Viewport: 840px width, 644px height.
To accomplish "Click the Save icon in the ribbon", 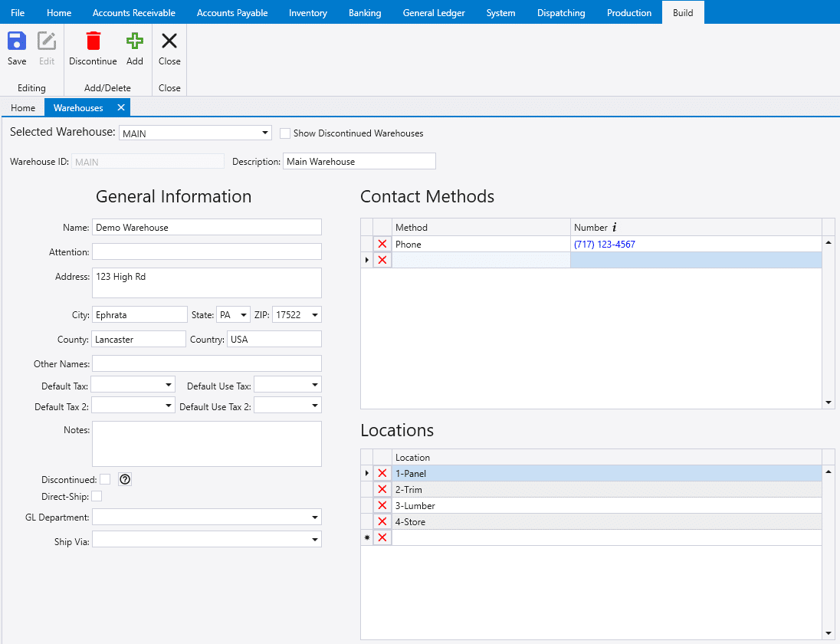I will tap(17, 42).
